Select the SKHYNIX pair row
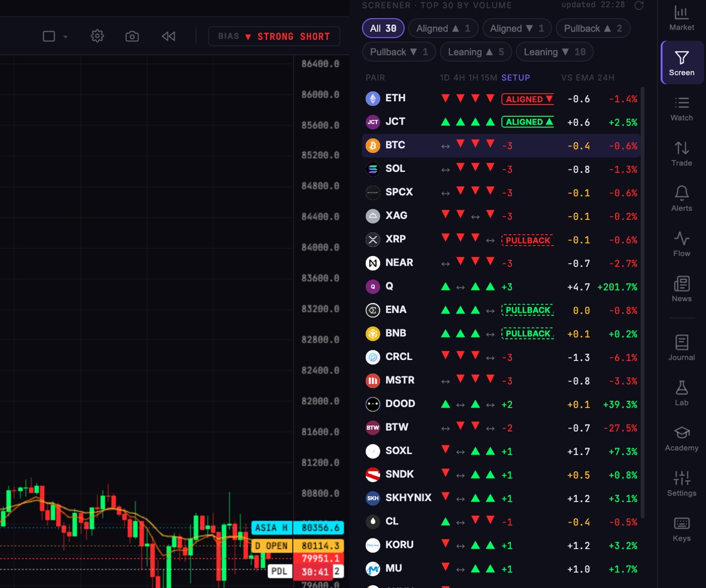 click(x=501, y=498)
